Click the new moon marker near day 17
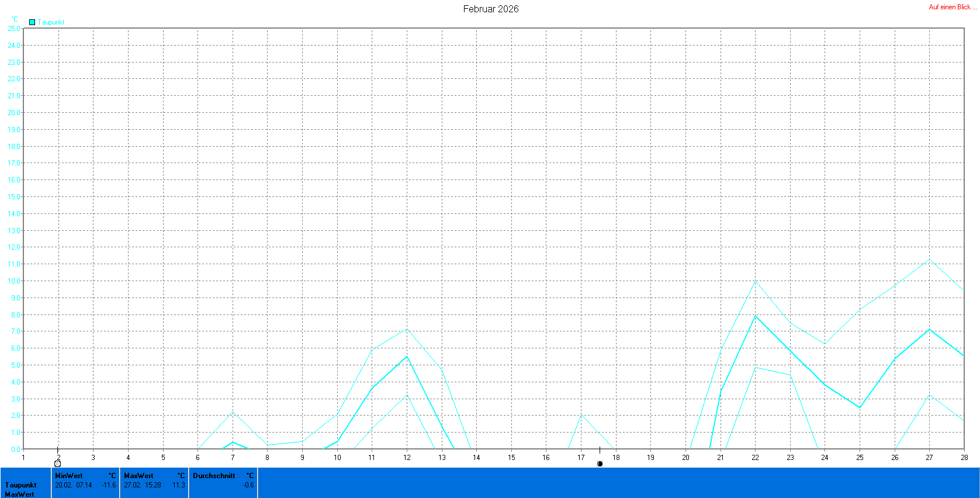The height and width of the screenshot is (498, 980). [x=600, y=464]
